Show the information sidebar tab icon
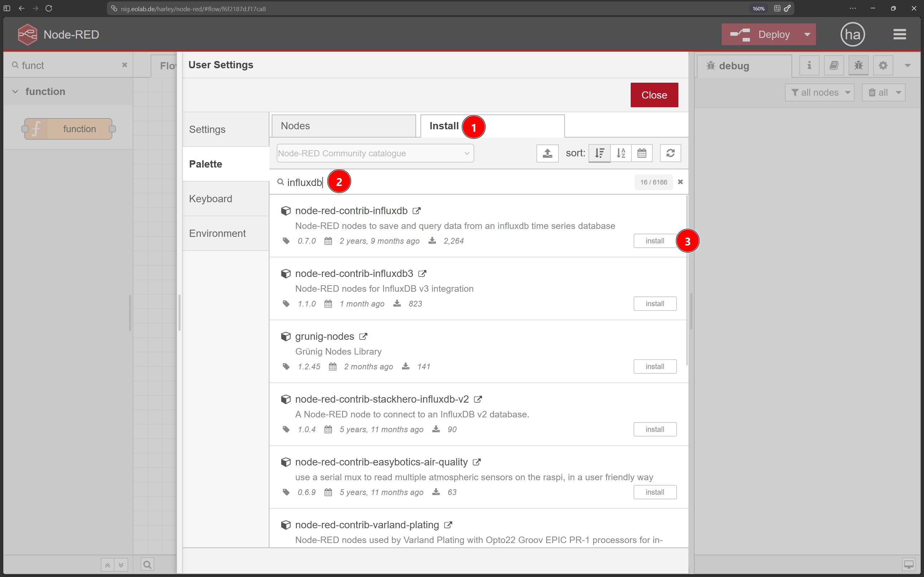This screenshot has width=924, height=577. click(809, 65)
